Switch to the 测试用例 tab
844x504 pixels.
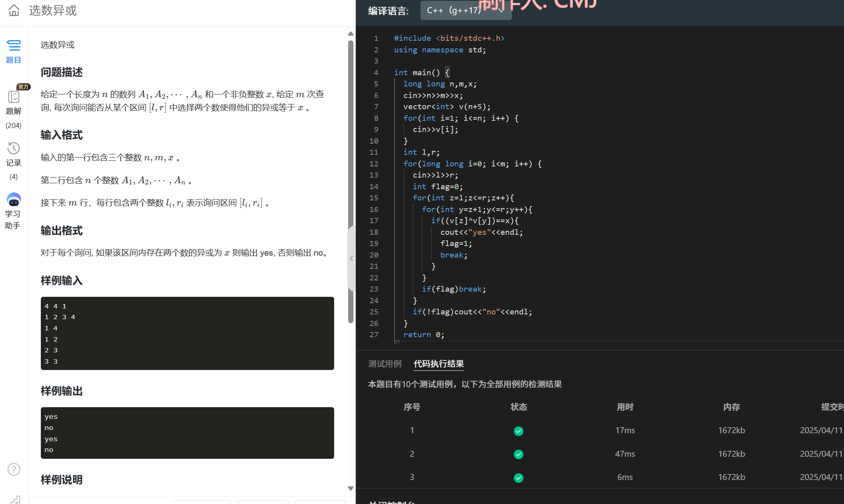click(x=385, y=364)
